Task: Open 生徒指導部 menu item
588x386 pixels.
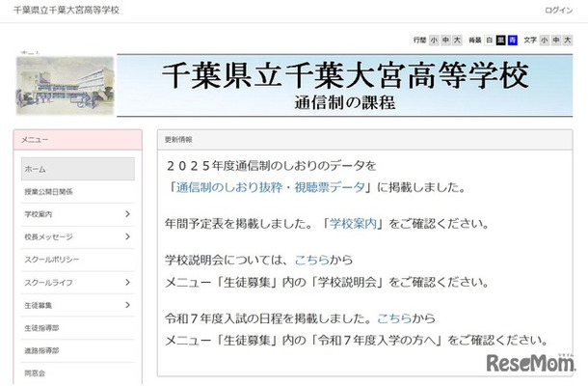Action: pos(78,328)
